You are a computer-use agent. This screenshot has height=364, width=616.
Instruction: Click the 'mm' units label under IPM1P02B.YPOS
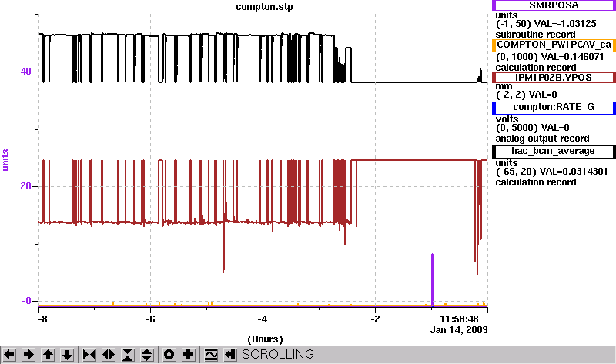click(504, 86)
